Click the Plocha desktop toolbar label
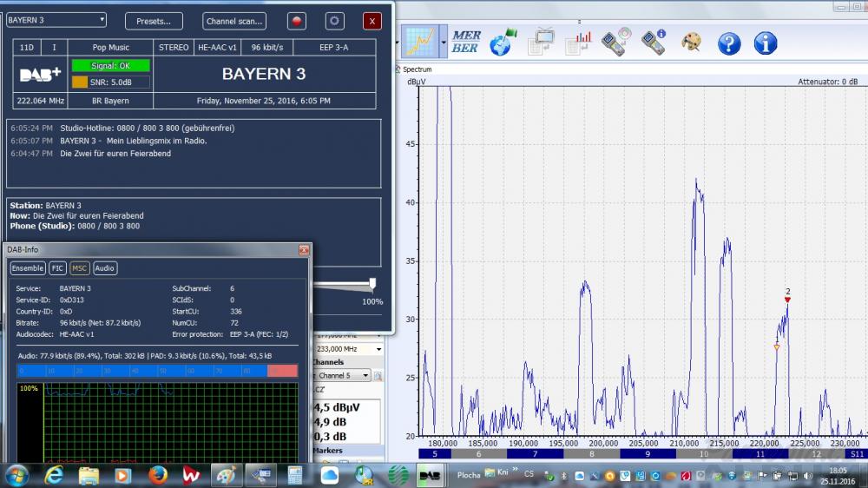868x488 pixels. tap(469, 475)
